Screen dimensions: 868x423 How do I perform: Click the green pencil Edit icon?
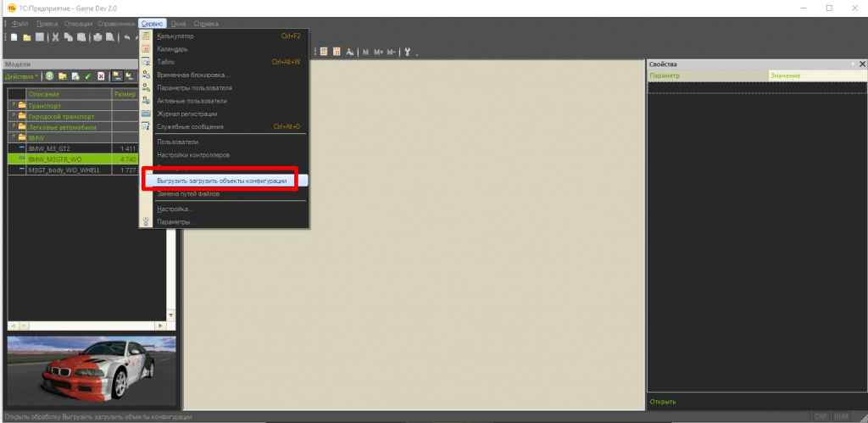tap(88, 76)
